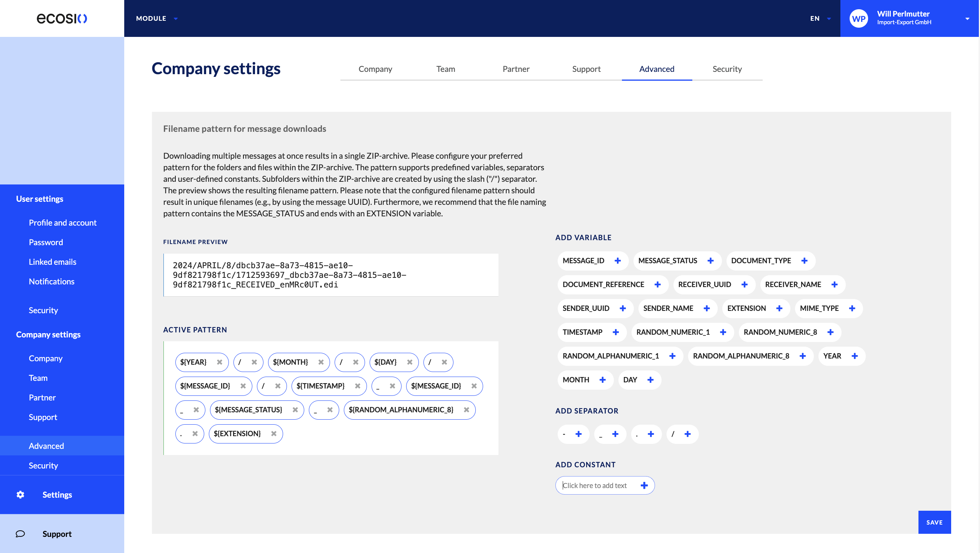Remove underscore separator after ${TIMESTAMP}
This screenshot has width=980, height=553.
click(392, 386)
